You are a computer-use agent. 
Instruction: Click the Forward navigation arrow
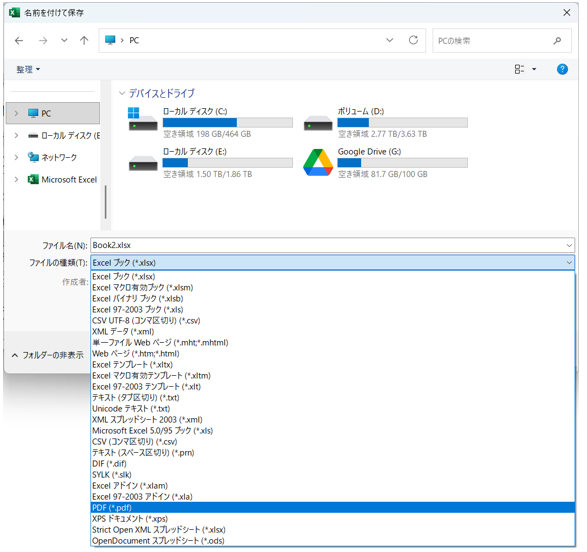click(x=43, y=40)
